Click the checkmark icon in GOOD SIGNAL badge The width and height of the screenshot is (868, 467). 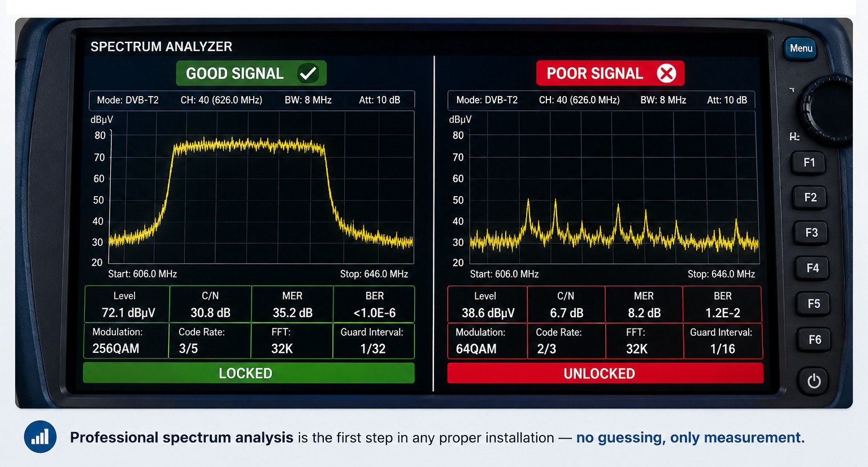(308, 73)
